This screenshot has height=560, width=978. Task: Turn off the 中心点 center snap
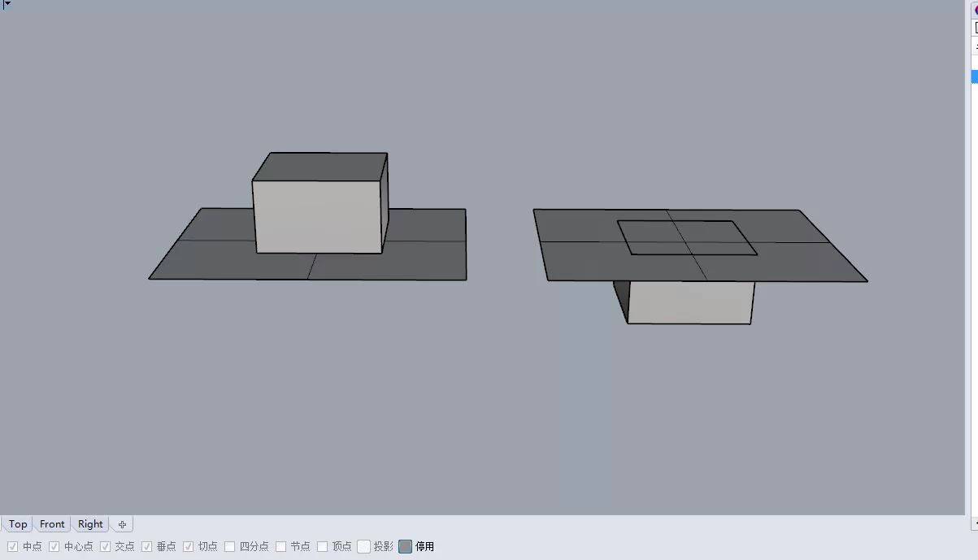point(53,545)
